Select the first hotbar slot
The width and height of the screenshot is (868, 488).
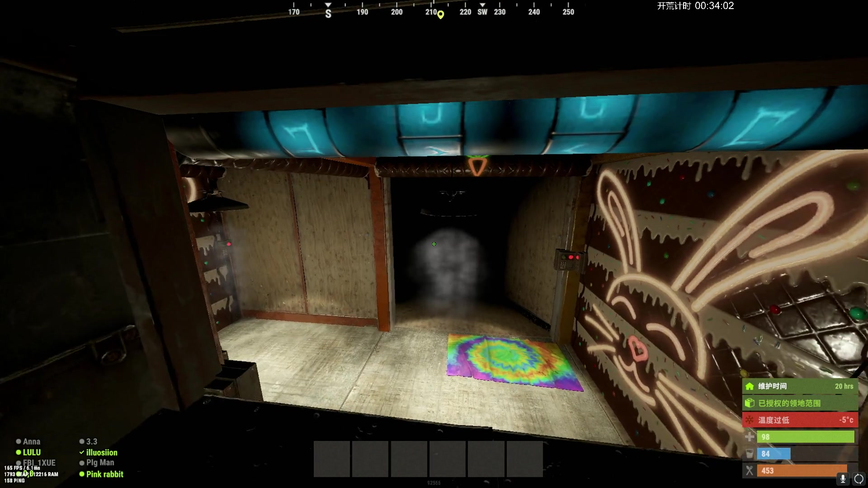pos(331,459)
